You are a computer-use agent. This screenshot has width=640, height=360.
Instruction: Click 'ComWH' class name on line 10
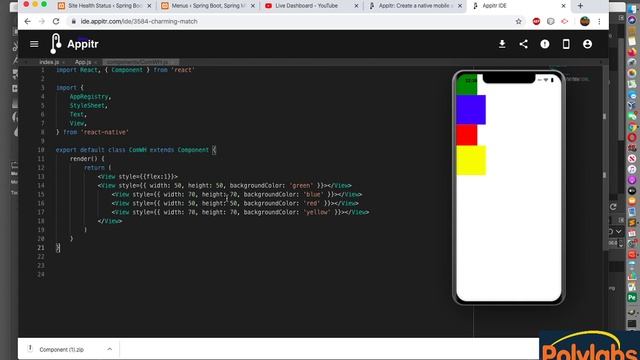tap(138, 150)
